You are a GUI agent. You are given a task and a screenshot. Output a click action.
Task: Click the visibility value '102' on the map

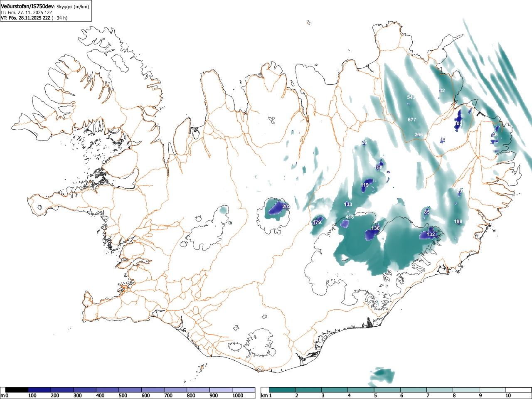point(458,124)
